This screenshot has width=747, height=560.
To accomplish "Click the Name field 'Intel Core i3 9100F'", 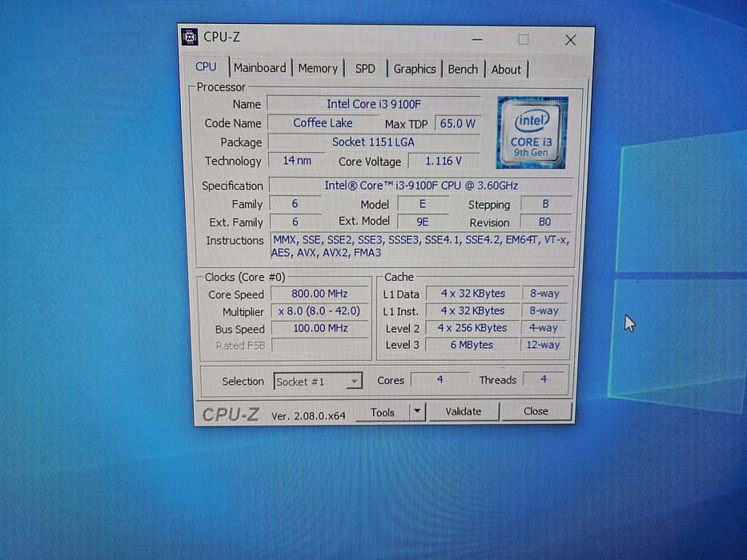I will point(373,104).
